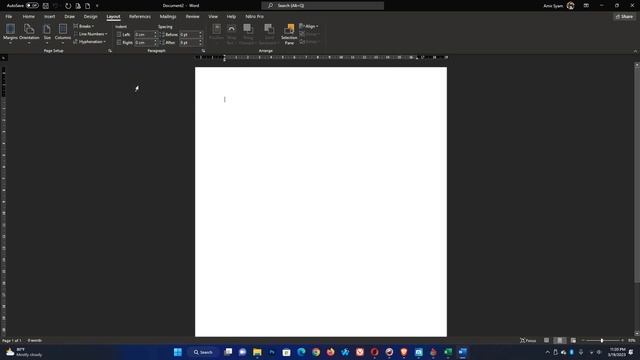Screen dimensions: 640x360
Task: Open File Explorer from the taskbar
Action: click(x=257, y=352)
